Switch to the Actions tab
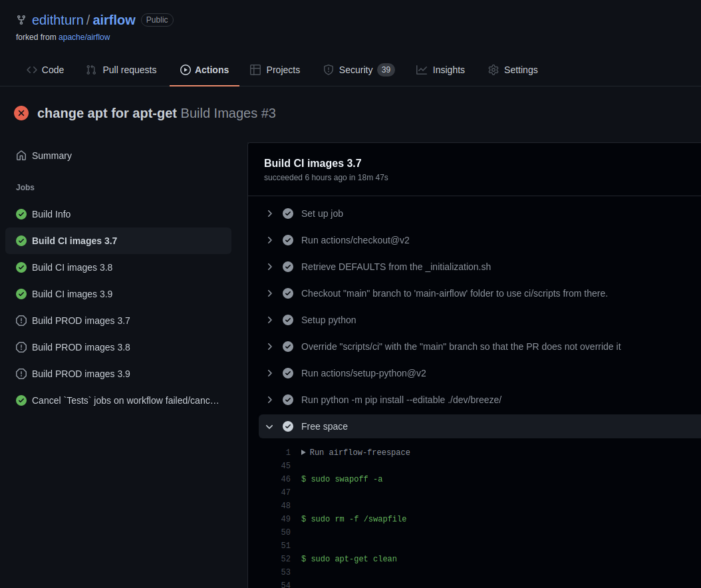This screenshot has width=701, height=588. tap(204, 70)
